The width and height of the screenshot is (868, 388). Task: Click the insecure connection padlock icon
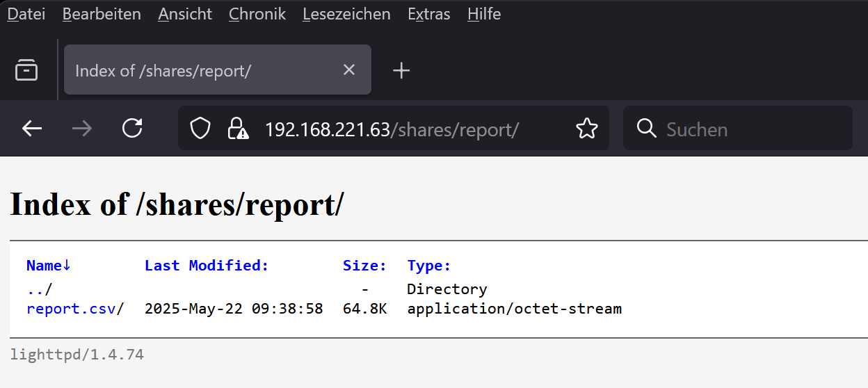(238, 129)
